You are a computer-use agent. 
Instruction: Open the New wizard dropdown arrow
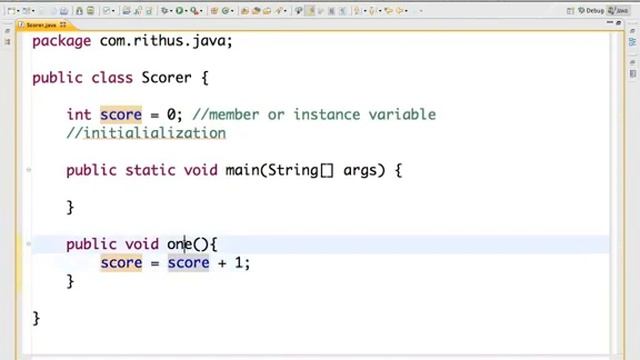click(x=18, y=11)
